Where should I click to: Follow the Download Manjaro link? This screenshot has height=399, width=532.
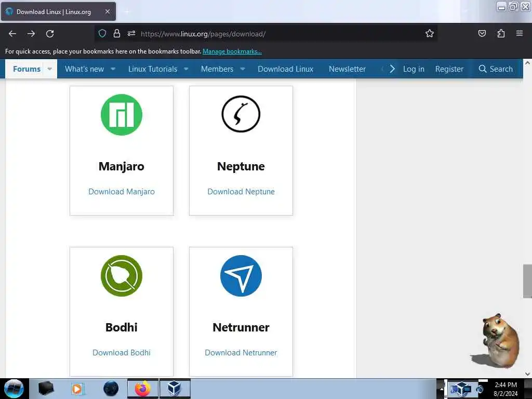point(122,192)
